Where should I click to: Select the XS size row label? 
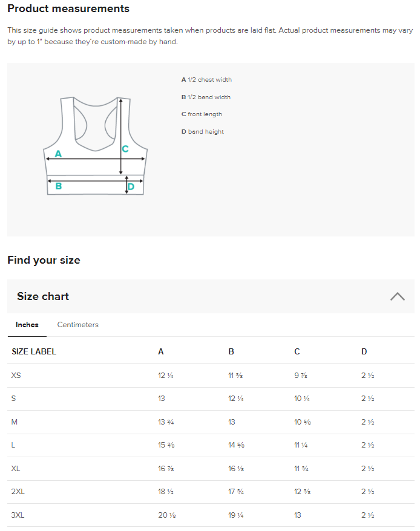click(x=16, y=376)
